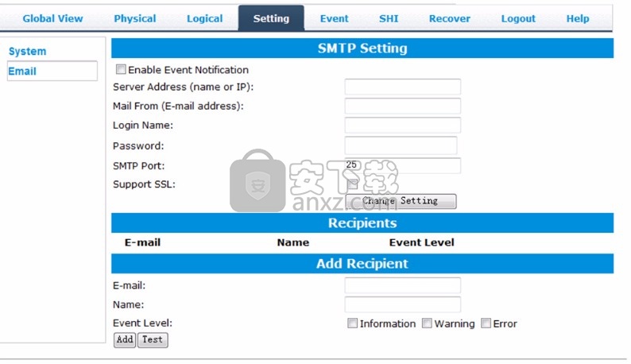This screenshot has width=631, height=364.
Task: Click the Change Setting button
Action: [x=401, y=201]
